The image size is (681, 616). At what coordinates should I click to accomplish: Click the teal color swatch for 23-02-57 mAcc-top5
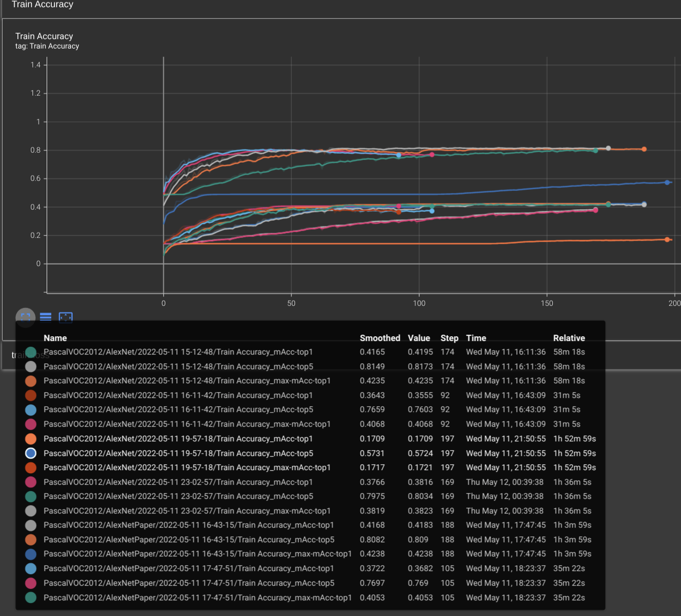click(30, 496)
